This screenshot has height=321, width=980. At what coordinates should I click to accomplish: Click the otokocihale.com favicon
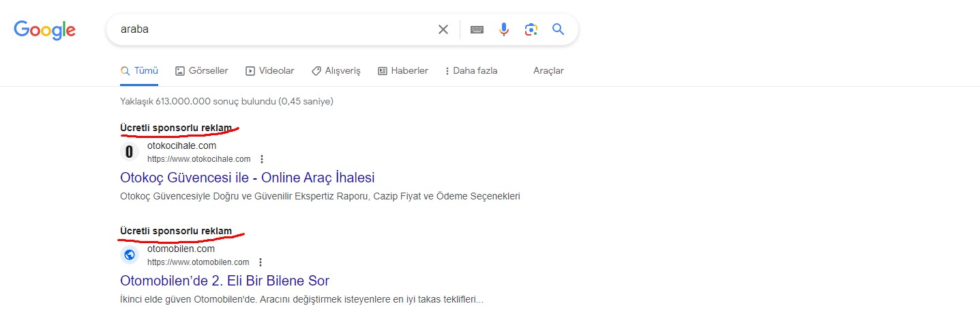point(130,152)
